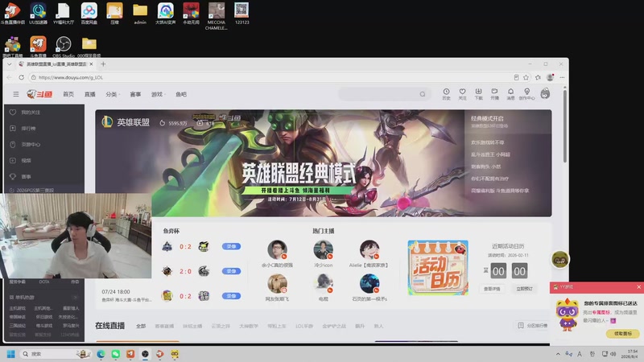
Task: Open streamer 余小C avatar in hot streamers
Action: click(277, 250)
